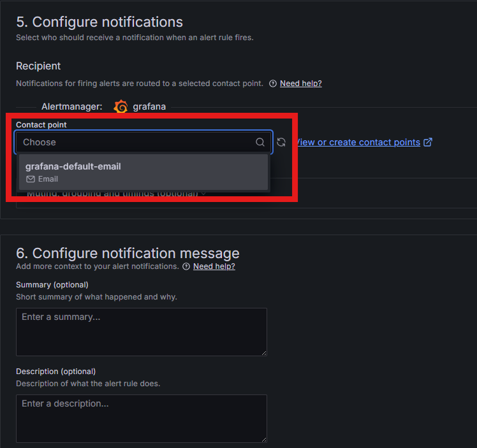Click the 'Alertmanager:' label text
Viewport: 477px width, 448px height.
[x=72, y=106]
